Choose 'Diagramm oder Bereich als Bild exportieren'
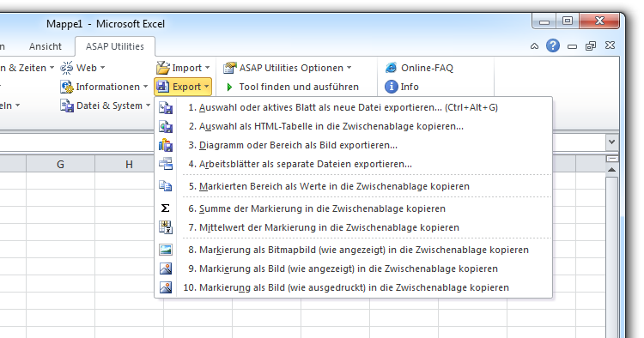 coord(354,145)
